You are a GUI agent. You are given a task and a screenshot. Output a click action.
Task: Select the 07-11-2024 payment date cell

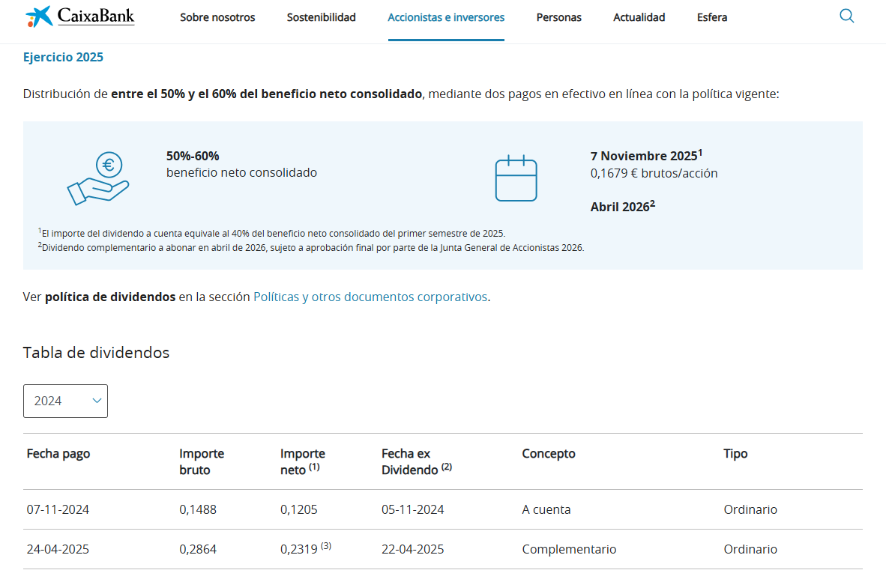[58, 509]
